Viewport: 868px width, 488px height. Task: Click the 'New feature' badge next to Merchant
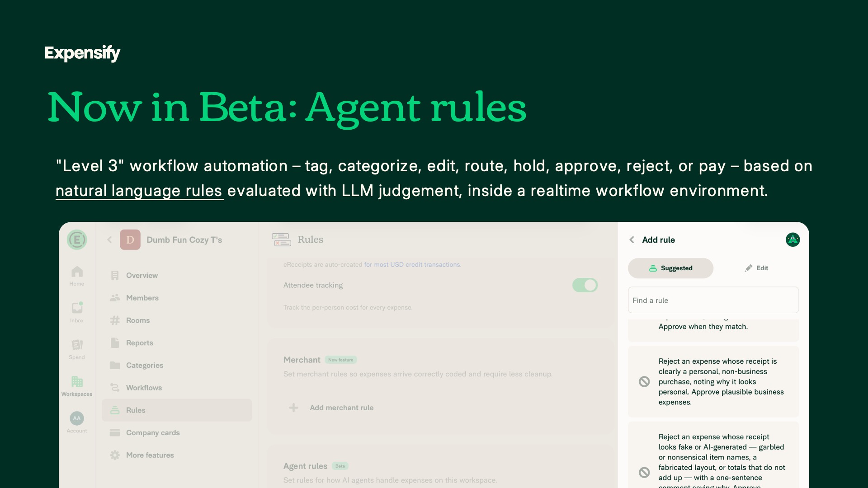pyautogui.click(x=341, y=360)
